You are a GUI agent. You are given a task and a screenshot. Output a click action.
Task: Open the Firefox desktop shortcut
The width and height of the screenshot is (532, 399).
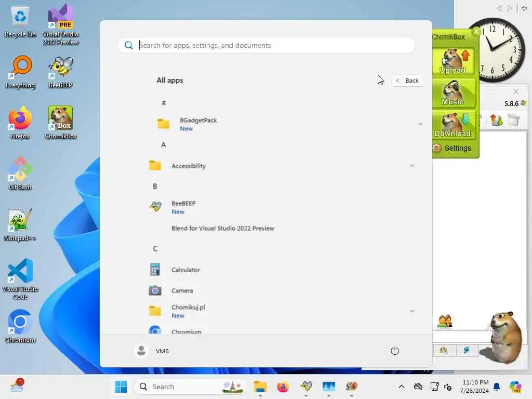click(x=20, y=123)
